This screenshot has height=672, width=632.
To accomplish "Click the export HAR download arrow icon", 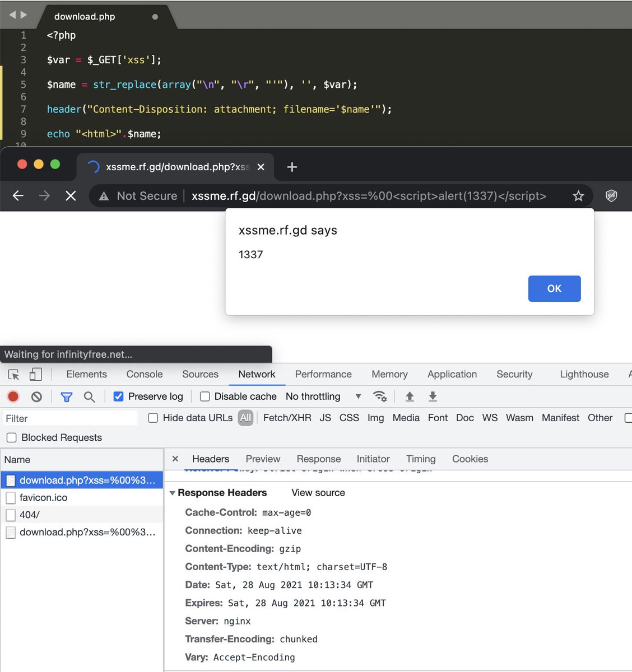I will tap(433, 396).
